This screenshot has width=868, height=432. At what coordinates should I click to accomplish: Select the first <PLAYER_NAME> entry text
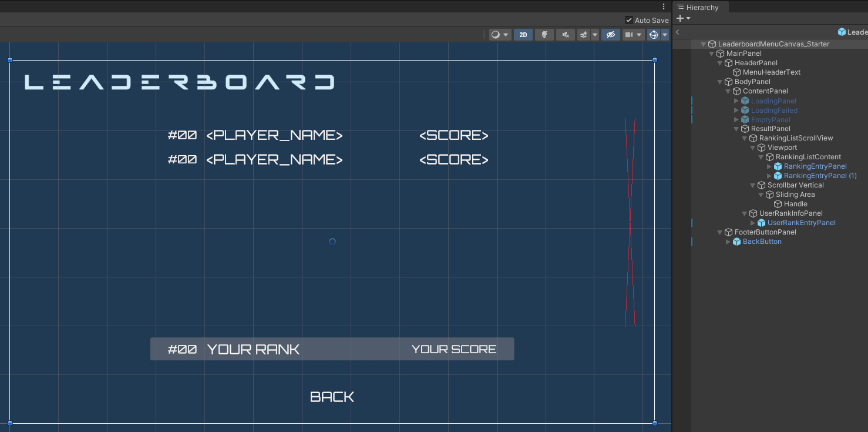click(x=274, y=135)
